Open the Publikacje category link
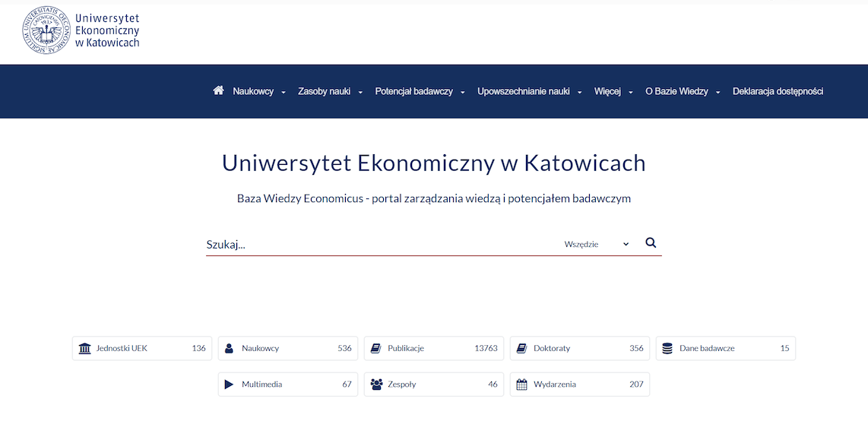The height and width of the screenshot is (421, 868). click(434, 349)
